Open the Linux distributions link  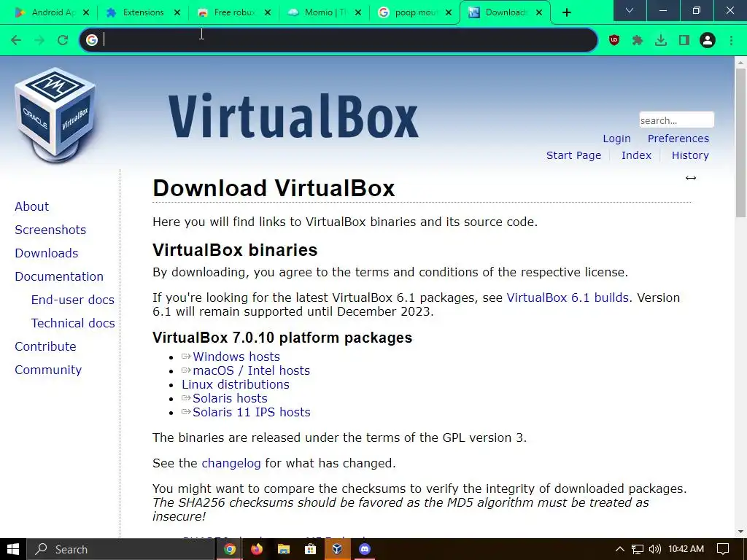click(236, 384)
